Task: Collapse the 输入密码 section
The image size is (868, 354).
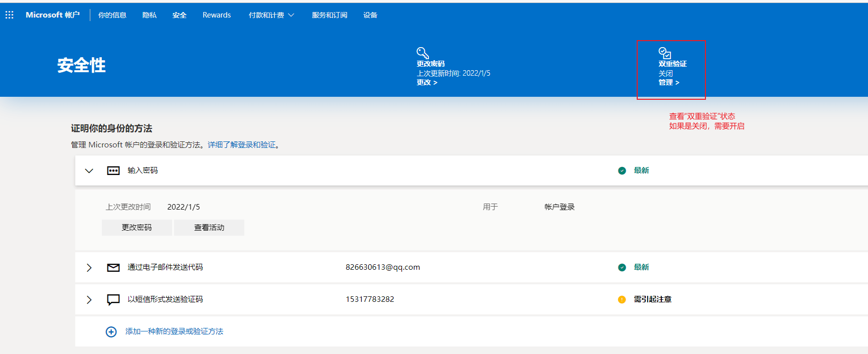Action: pos(89,170)
